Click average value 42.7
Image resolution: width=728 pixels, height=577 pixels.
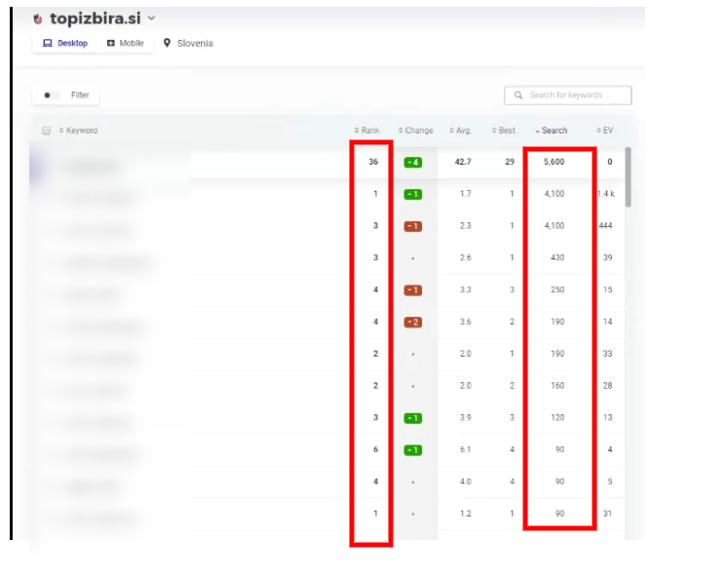click(x=463, y=162)
